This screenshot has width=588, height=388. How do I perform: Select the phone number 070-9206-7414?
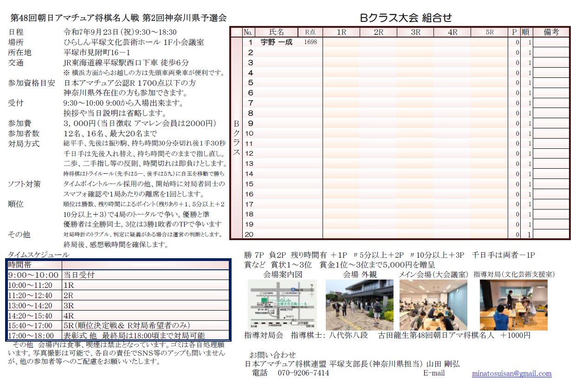[304, 373]
